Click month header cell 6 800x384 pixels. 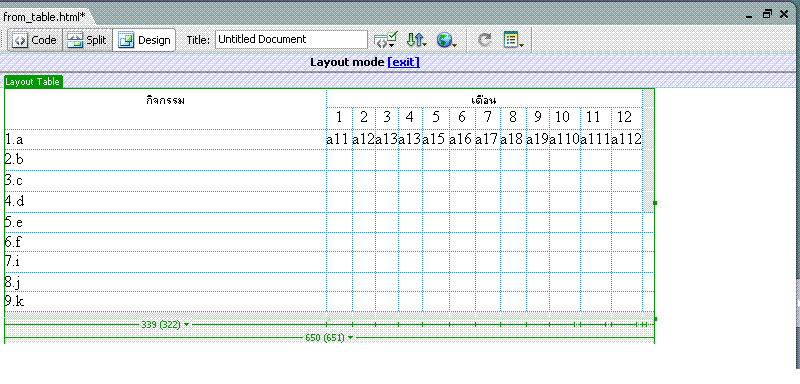(x=462, y=118)
